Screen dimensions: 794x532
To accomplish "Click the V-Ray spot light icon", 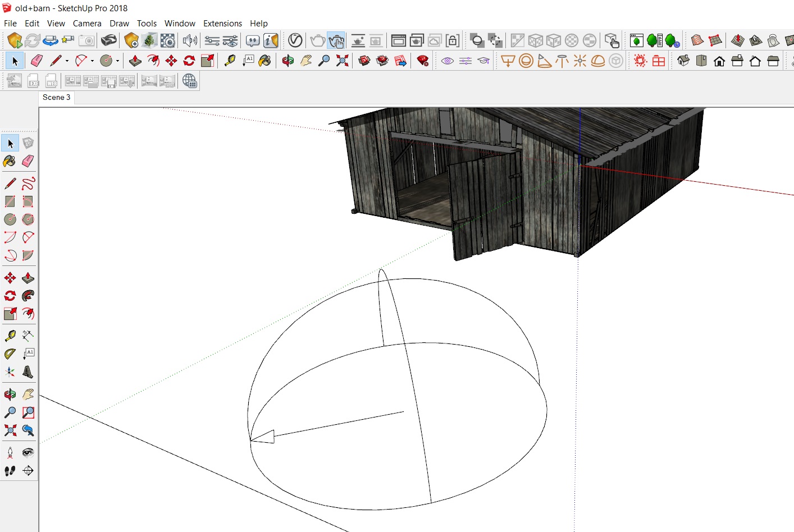I will 544,61.
